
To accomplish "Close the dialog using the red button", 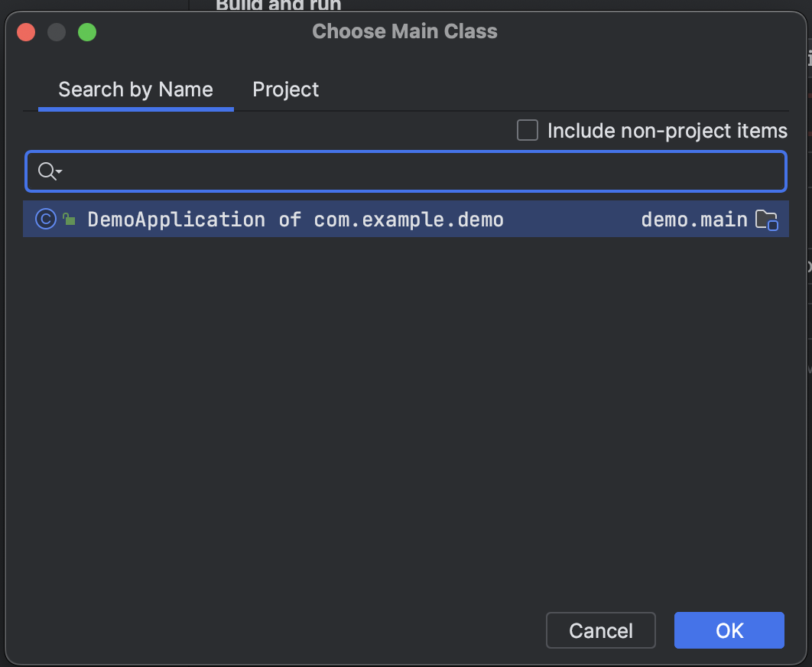I will pyautogui.click(x=26, y=32).
